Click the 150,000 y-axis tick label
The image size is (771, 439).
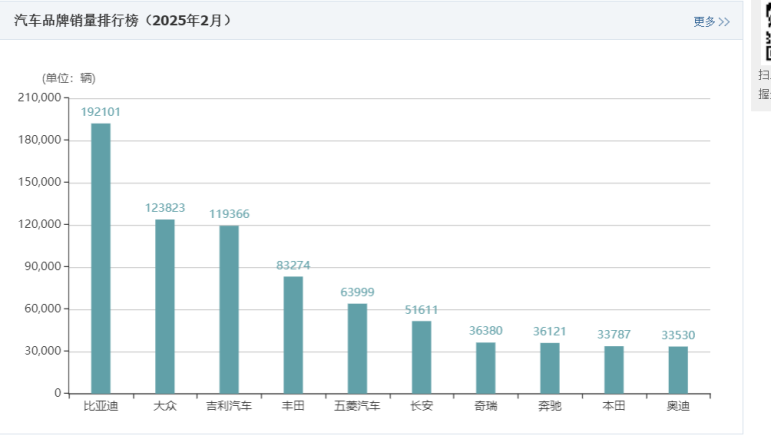[39, 182]
